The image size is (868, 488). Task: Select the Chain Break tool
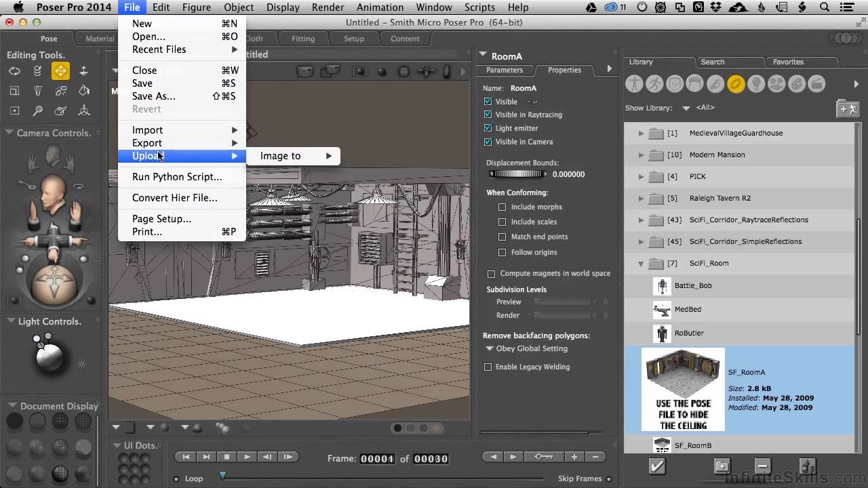click(61, 91)
